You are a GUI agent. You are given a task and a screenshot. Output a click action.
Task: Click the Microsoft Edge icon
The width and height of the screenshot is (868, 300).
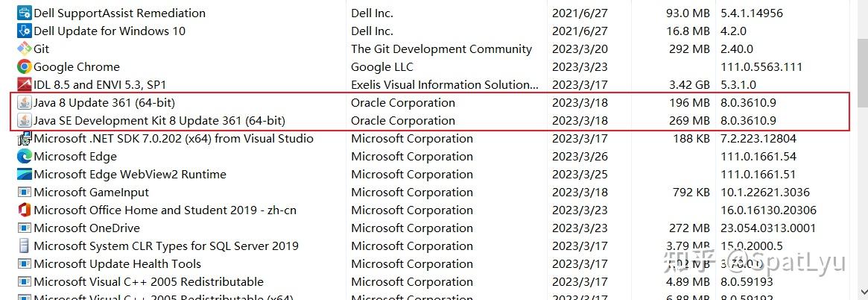(24, 156)
